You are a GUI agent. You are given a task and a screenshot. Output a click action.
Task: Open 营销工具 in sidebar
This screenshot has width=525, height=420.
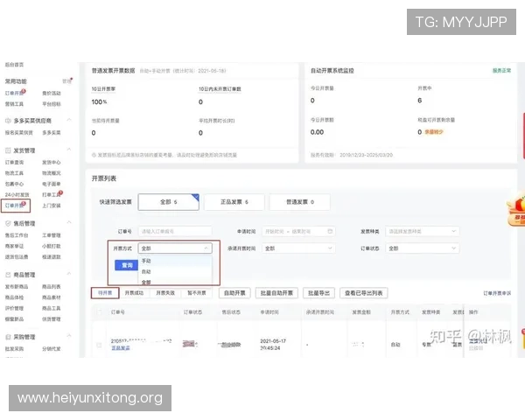click(x=14, y=104)
